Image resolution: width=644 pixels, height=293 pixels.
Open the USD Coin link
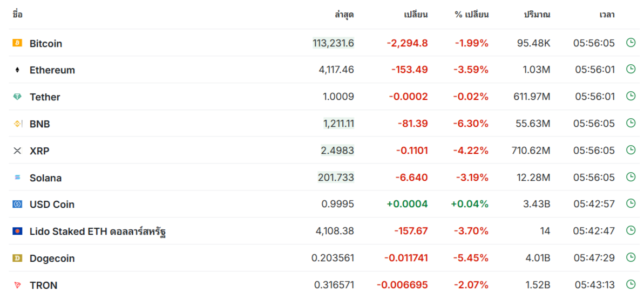point(52,205)
